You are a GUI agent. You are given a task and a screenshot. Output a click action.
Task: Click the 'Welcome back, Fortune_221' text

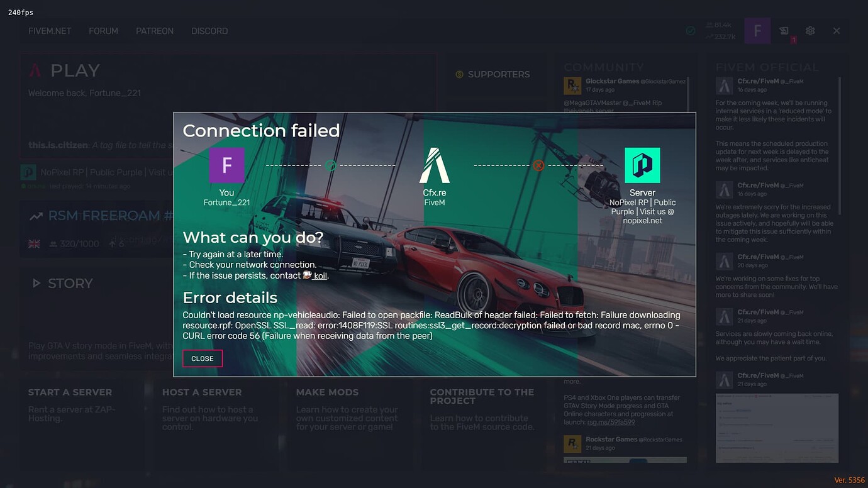point(84,93)
